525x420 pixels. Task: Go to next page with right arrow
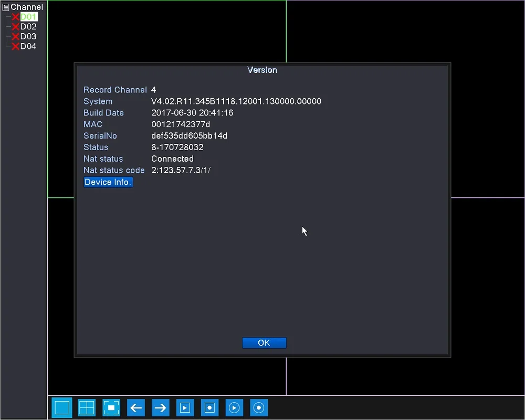click(x=160, y=407)
